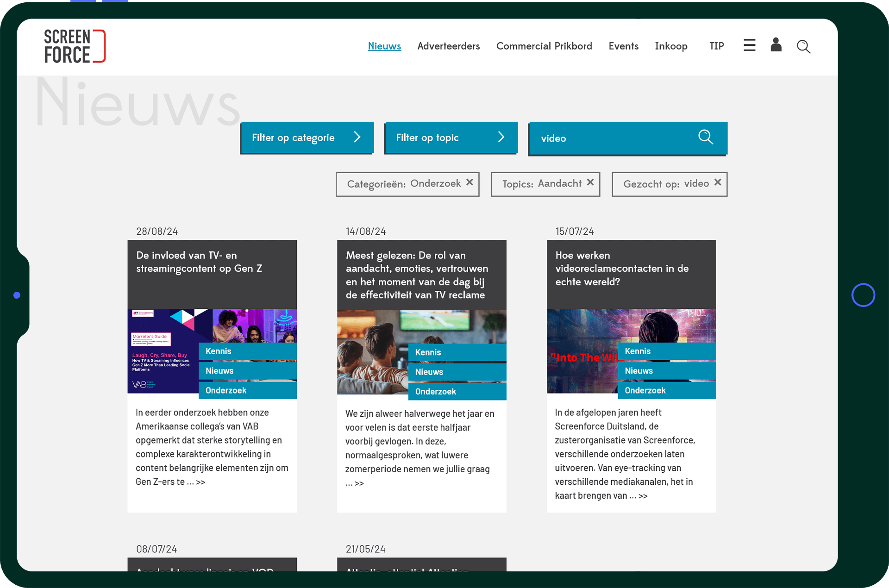Viewport: 889px width, 588px height.
Task: Open Commercial Prikbord page
Action: pyautogui.click(x=544, y=46)
